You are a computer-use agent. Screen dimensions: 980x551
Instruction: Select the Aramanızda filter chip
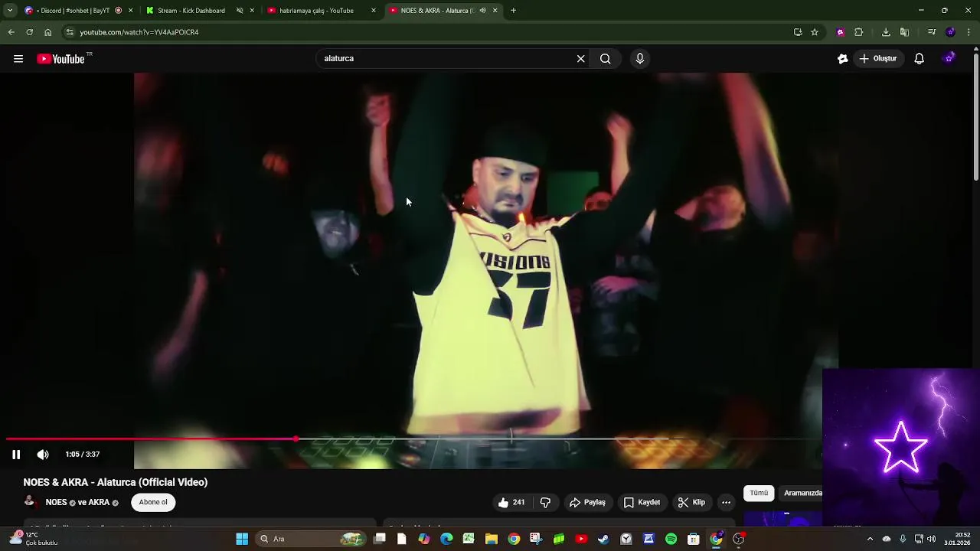[802, 493]
